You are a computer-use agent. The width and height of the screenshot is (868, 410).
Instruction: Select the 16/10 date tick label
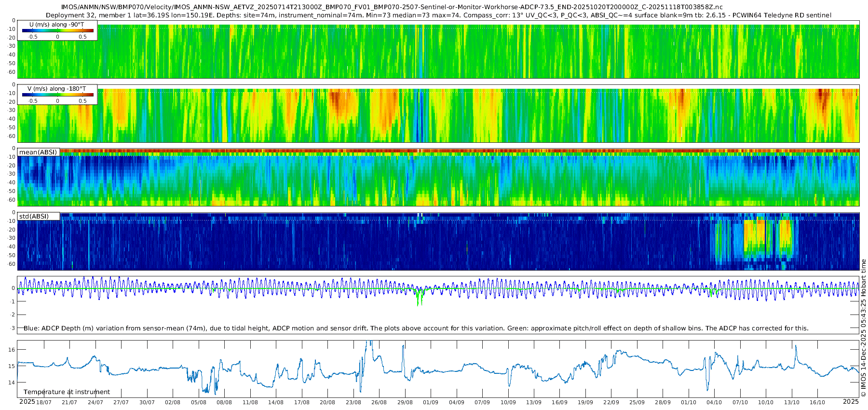(x=817, y=402)
